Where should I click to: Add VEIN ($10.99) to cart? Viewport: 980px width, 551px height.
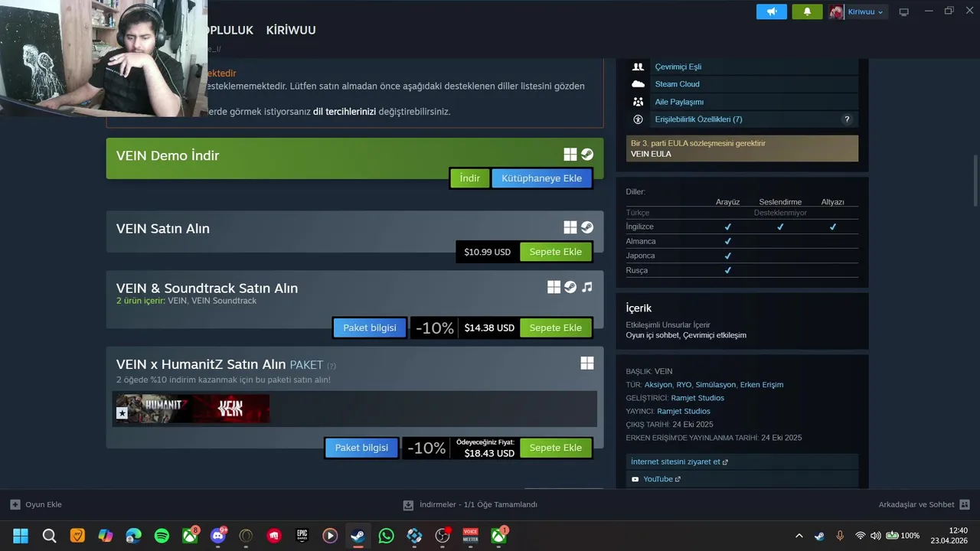[555, 252]
